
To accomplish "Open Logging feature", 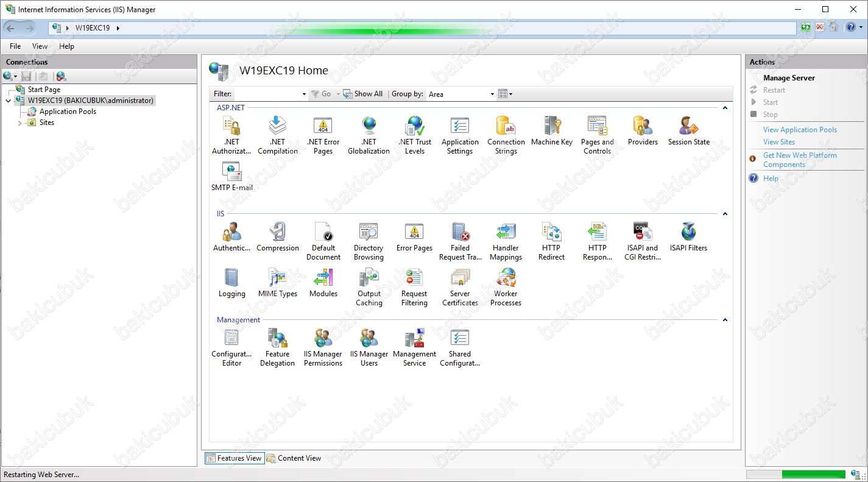I will coord(232,283).
